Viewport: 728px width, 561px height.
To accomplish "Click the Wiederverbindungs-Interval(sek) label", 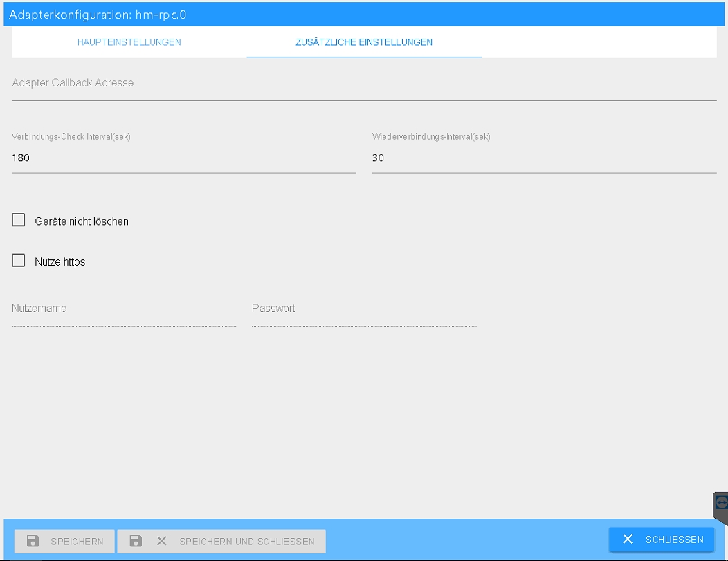I will (431, 136).
